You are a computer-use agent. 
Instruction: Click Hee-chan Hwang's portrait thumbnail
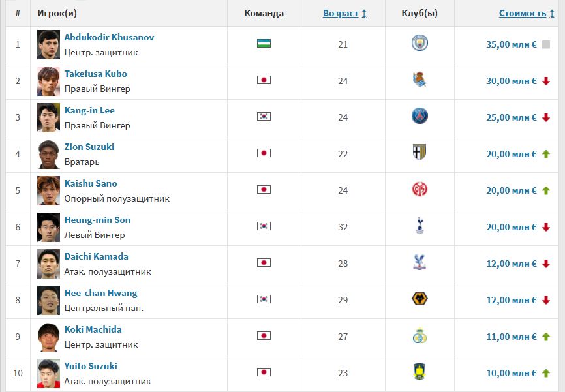coord(49,301)
